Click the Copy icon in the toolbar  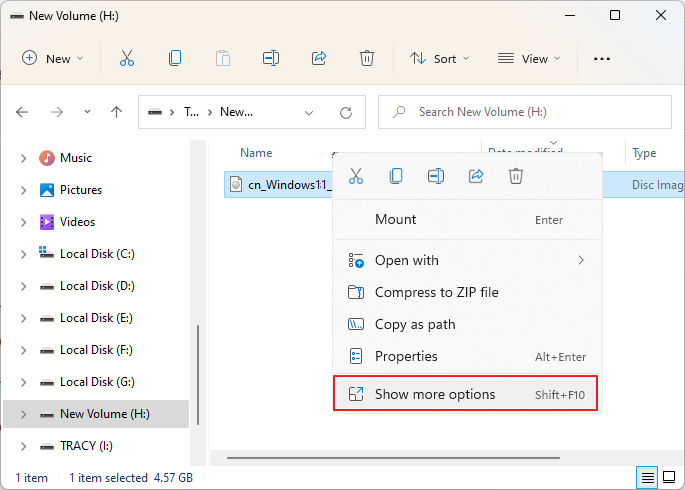pyautogui.click(x=175, y=58)
